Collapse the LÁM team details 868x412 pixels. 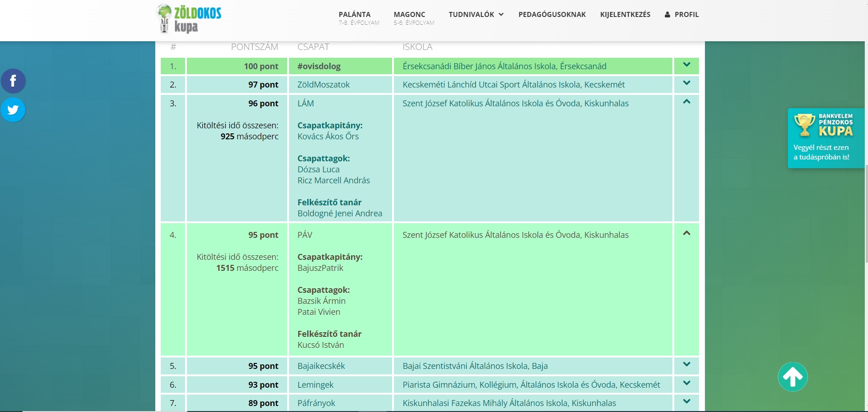(686, 102)
